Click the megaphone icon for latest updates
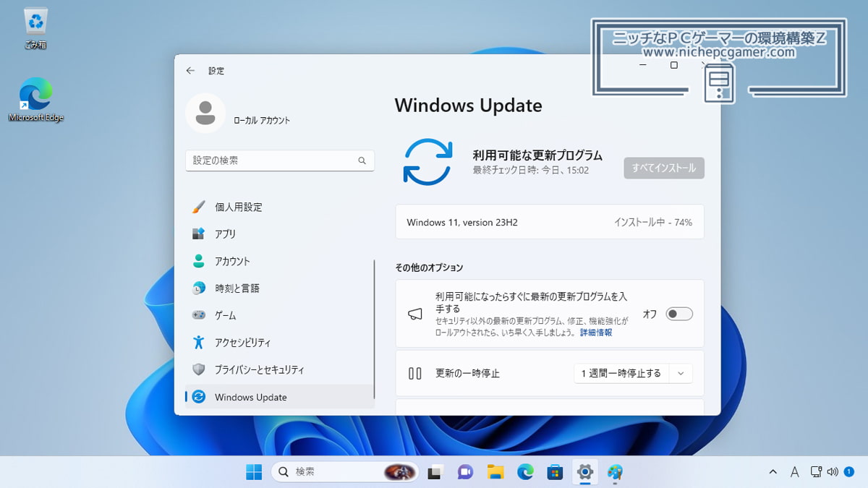 415,314
